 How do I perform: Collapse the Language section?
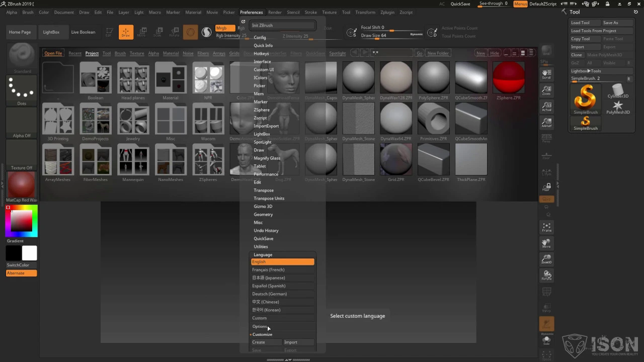(263, 254)
